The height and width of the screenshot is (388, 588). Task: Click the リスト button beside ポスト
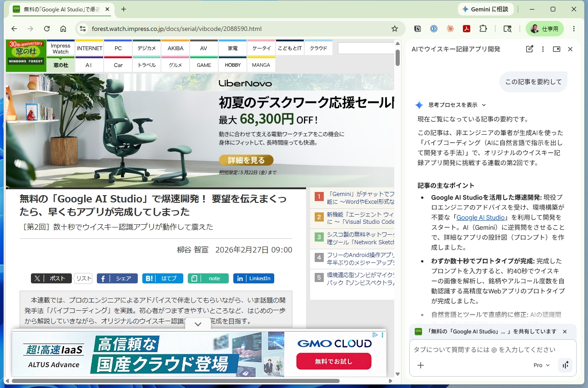tap(83, 278)
